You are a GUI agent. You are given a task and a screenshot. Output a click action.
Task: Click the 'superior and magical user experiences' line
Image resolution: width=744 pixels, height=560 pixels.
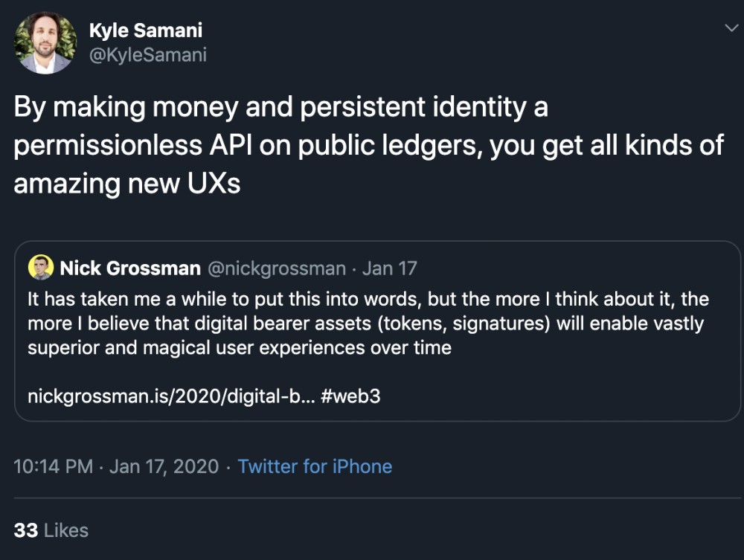click(x=240, y=348)
